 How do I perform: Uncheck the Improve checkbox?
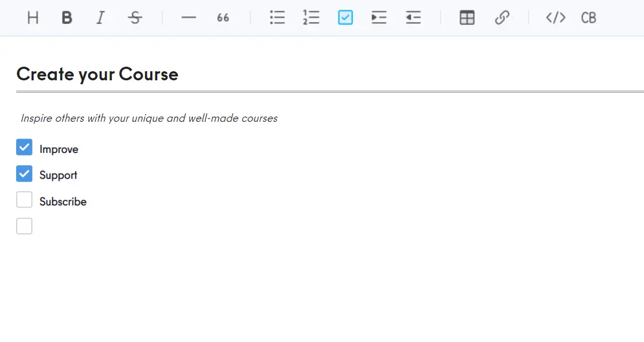[x=24, y=148]
